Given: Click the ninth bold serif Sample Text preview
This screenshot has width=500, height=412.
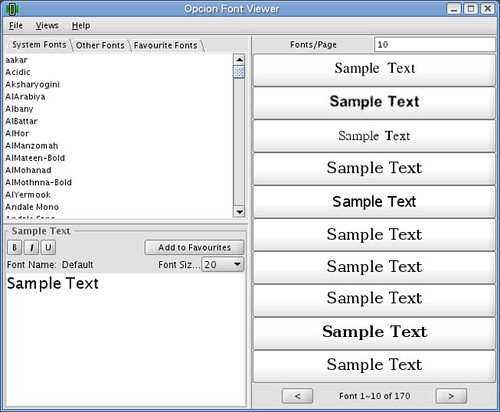Looking at the screenshot, I should (374, 333).
